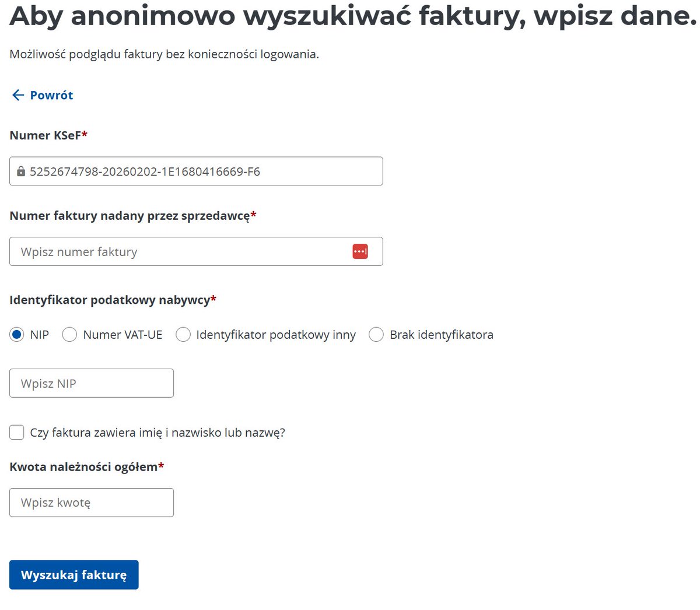Screen dimensions: 700x610
Task: Click the 'Możliwość podglądu faktury' description text
Action: click(164, 54)
